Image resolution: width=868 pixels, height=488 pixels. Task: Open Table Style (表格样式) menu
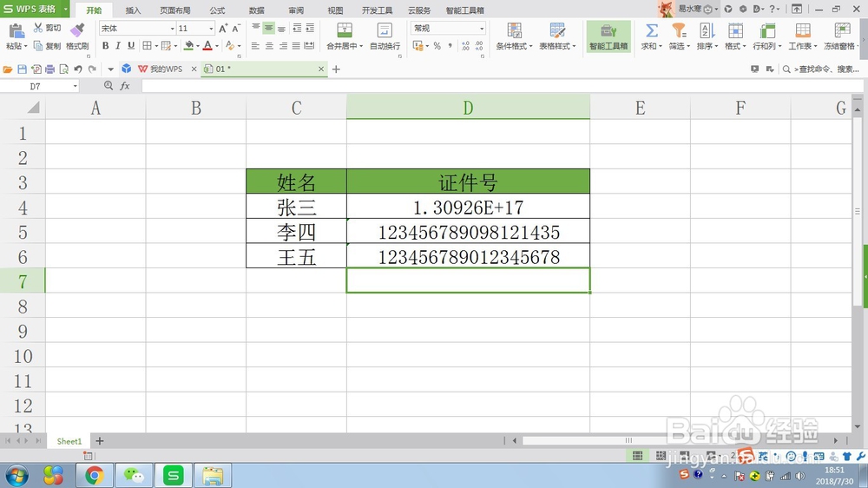(x=557, y=36)
